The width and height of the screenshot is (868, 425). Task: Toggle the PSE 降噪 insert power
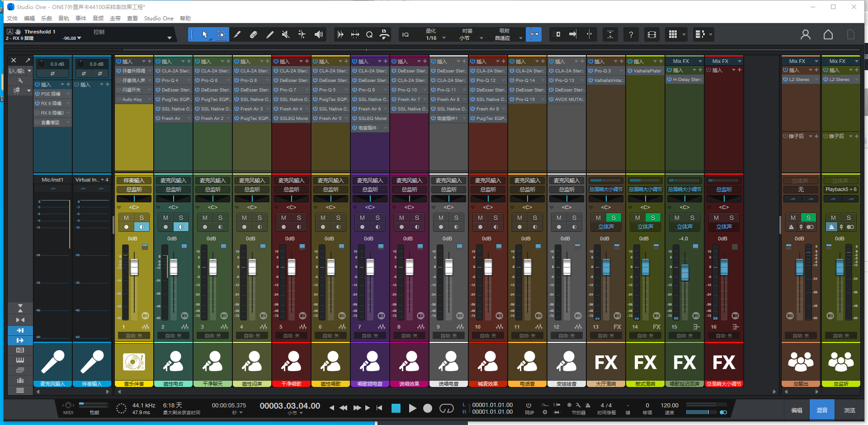tap(38, 94)
